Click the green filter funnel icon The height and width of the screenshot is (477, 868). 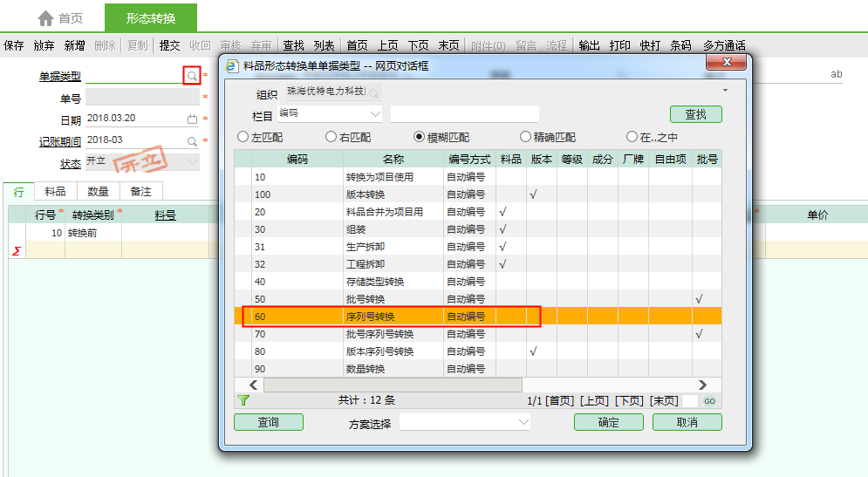[x=243, y=400]
